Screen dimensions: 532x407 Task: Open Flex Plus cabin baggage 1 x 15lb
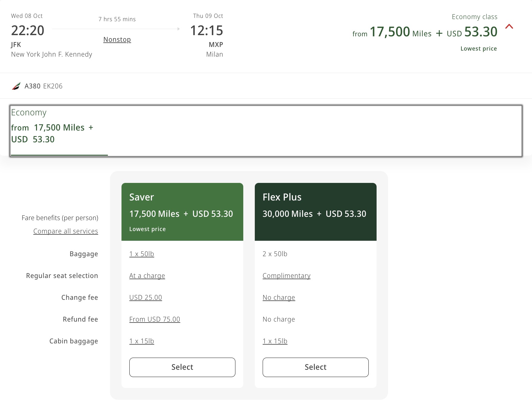point(274,341)
